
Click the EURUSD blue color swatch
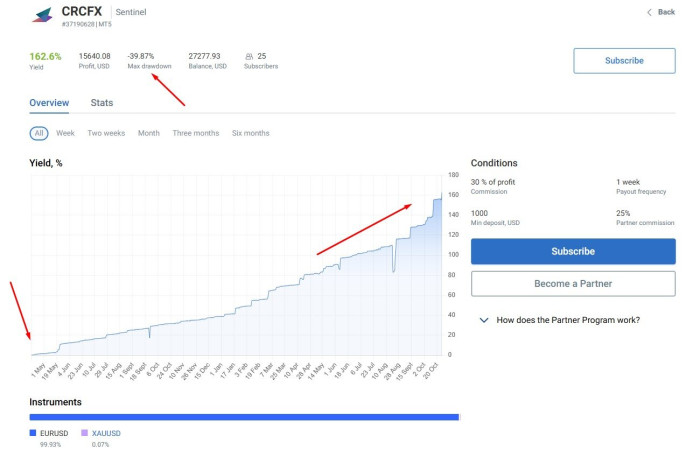click(x=33, y=433)
